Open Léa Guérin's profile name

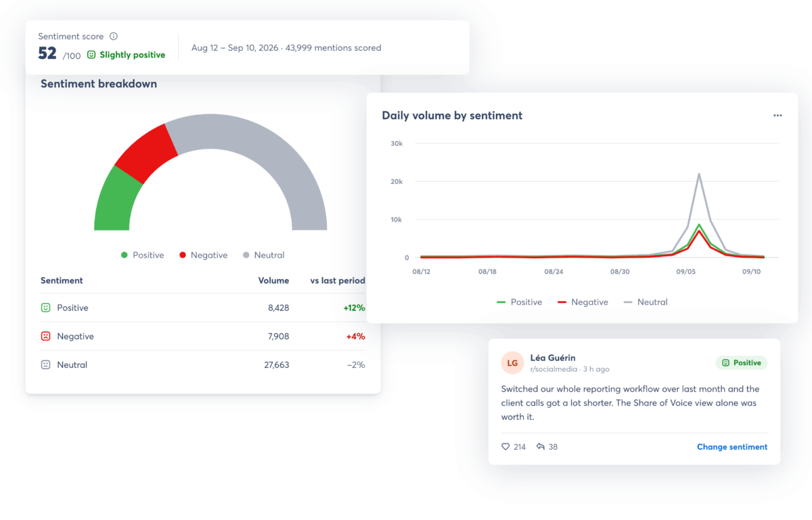tap(553, 358)
